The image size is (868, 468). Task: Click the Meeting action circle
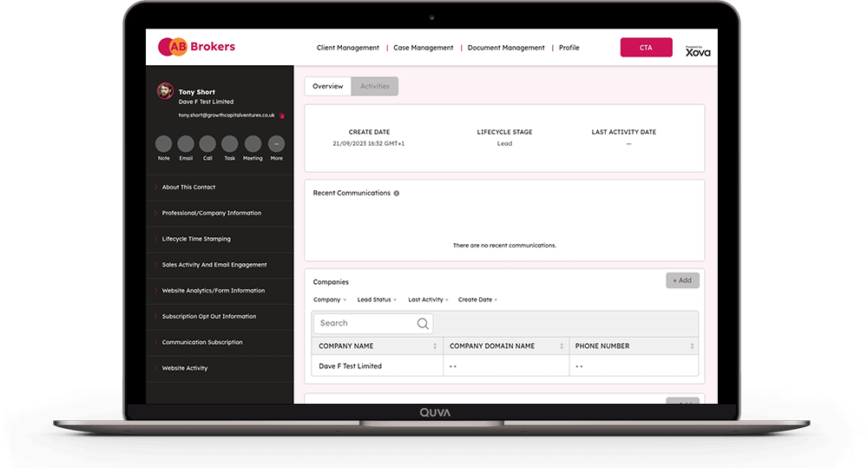coord(253,144)
